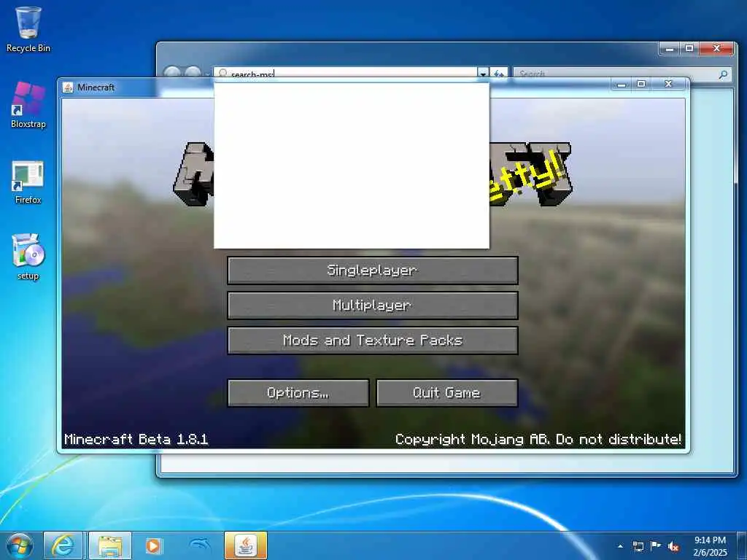Click the Show desktop strip on taskbar
The width and height of the screenshot is (747, 560).
(742, 545)
